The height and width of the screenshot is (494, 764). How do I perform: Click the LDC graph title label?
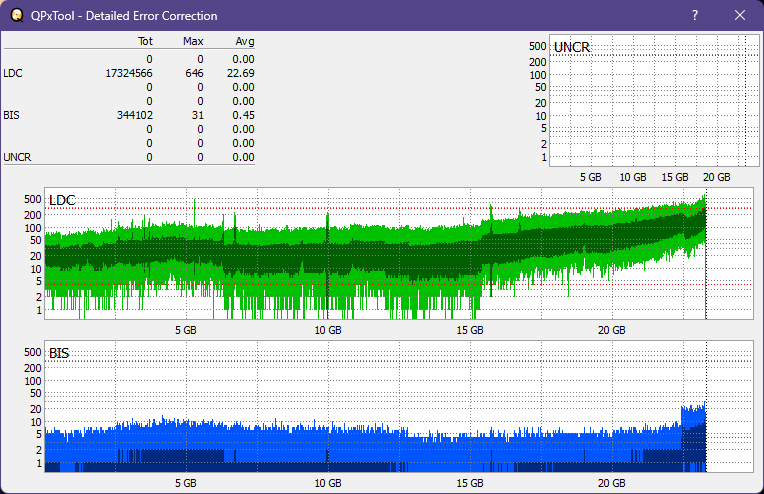pyautogui.click(x=62, y=200)
